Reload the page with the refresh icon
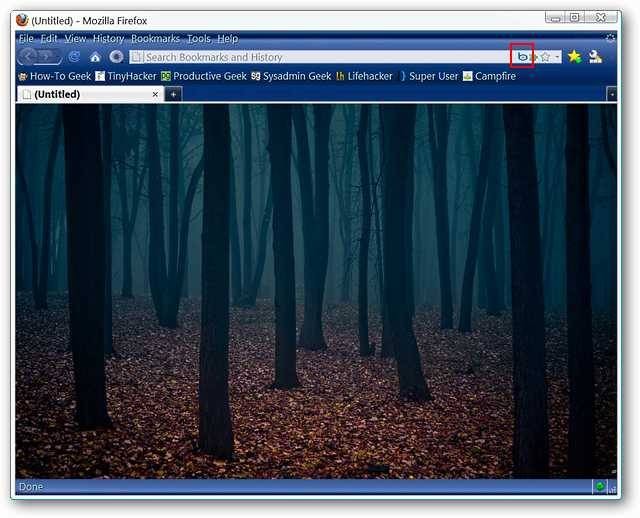640x518 pixels. 74,56
